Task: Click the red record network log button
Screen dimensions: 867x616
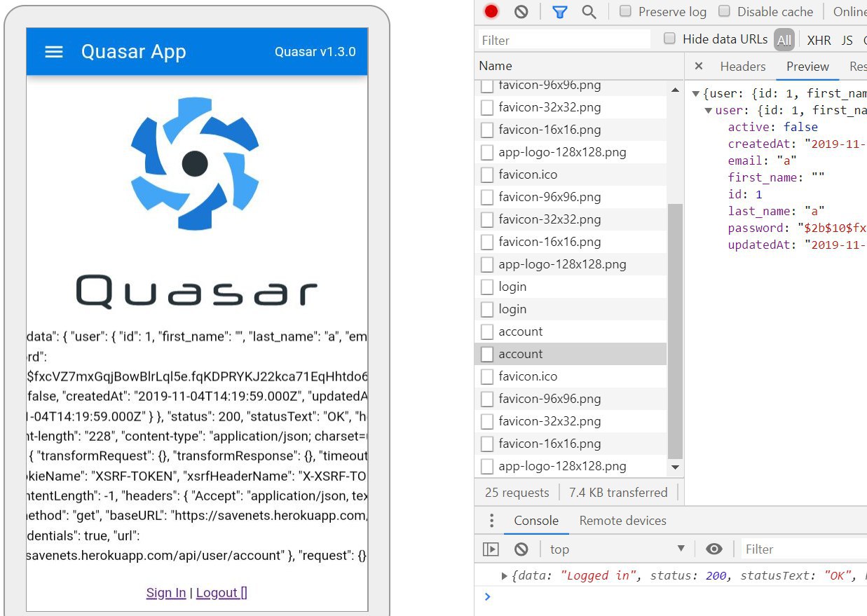Action: click(491, 11)
